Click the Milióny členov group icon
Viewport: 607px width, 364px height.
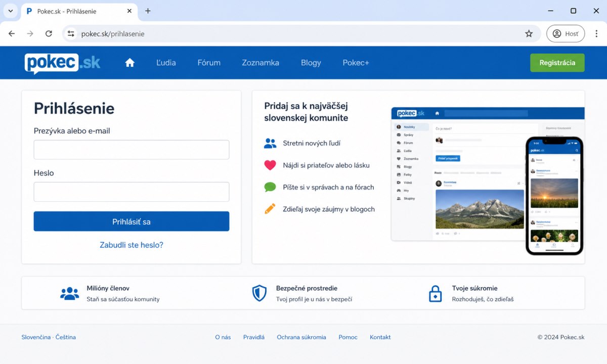69,294
